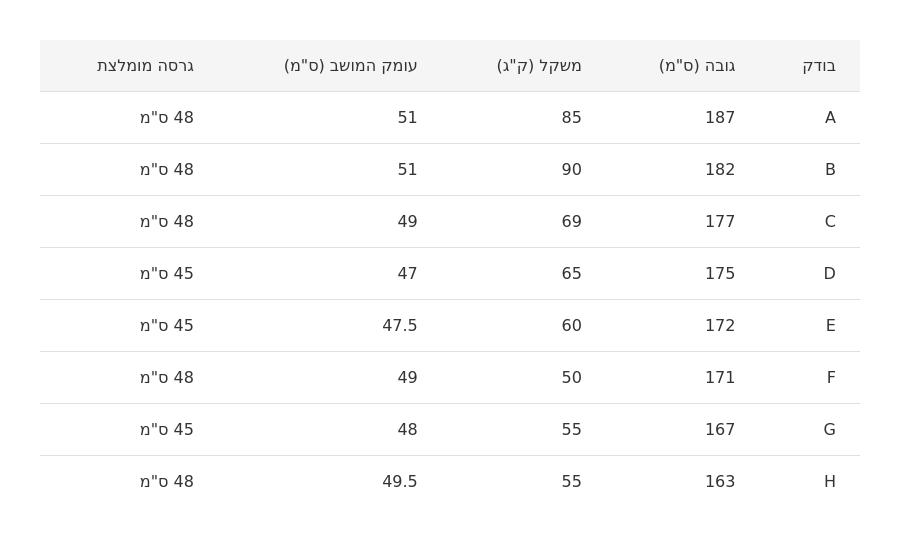Click the weight value 50
900x547 pixels.
[571, 378]
